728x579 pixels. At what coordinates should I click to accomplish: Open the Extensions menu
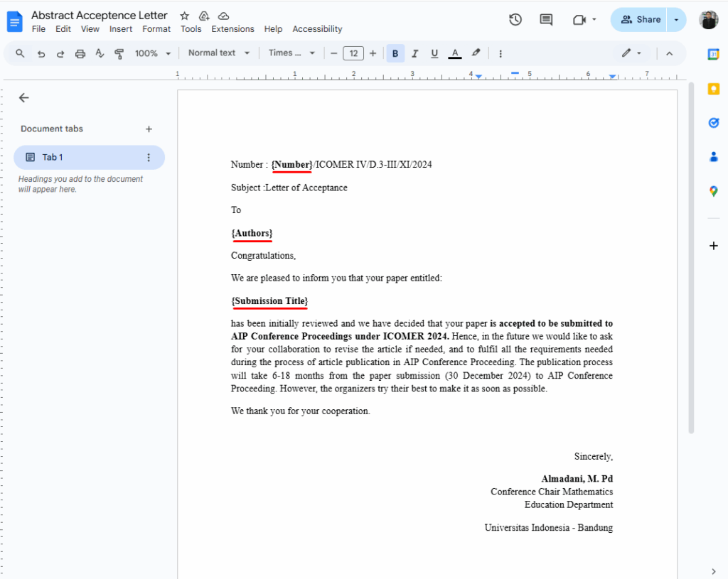point(232,28)
